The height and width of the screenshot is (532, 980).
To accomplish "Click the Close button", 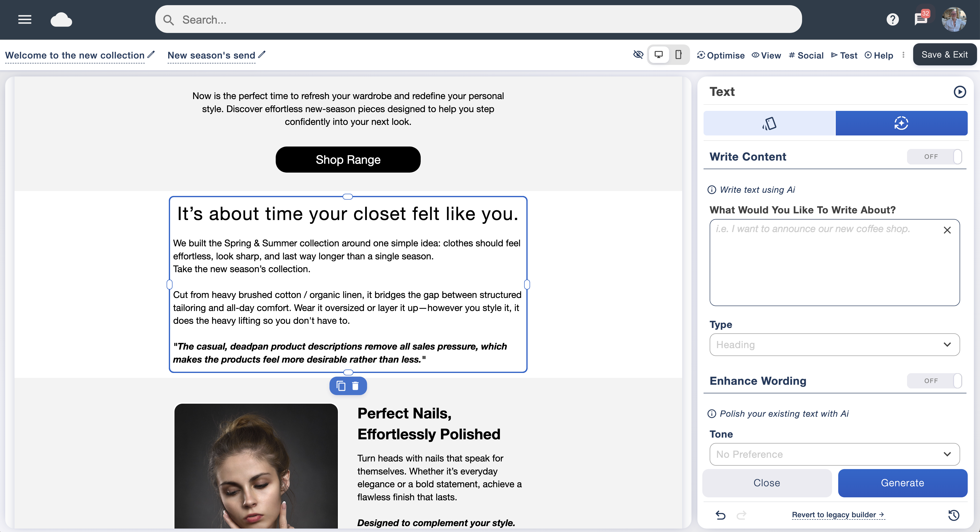I will point(766,483).
